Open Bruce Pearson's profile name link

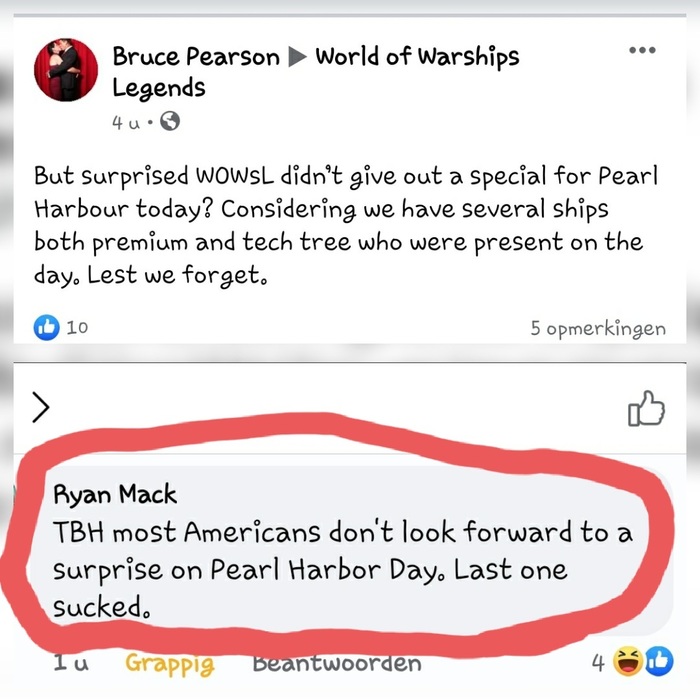[196, 57]
